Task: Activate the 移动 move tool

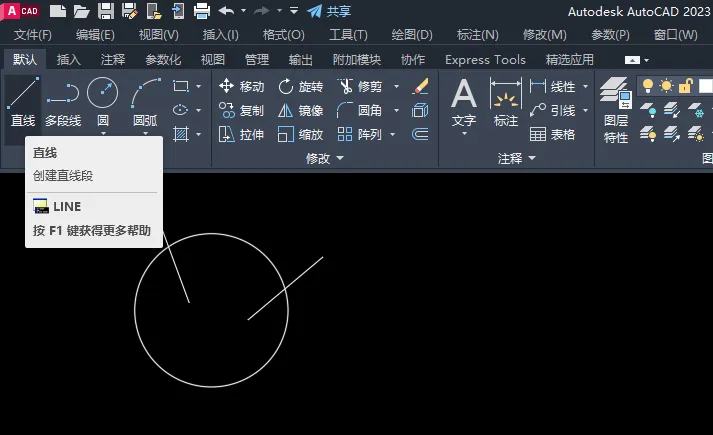Action: point(241,86)
